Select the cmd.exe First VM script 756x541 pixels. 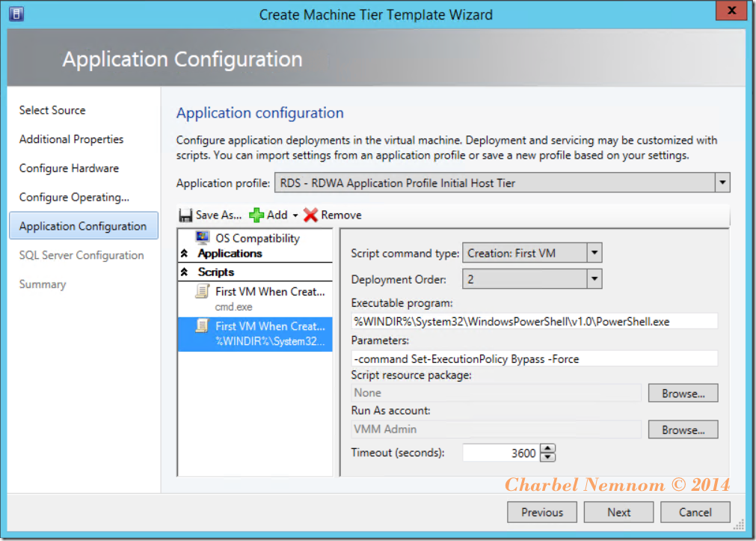[255, 299]
